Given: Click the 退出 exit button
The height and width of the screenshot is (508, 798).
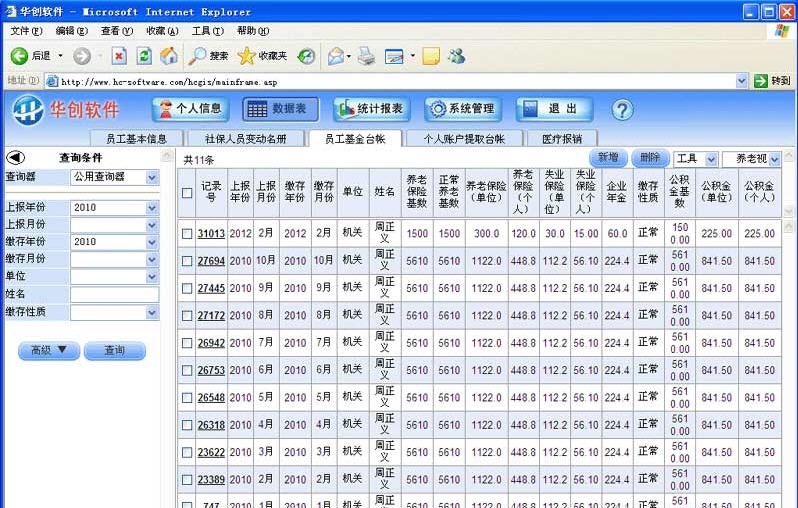Looking at the screenshot, I should click(554, 109).
